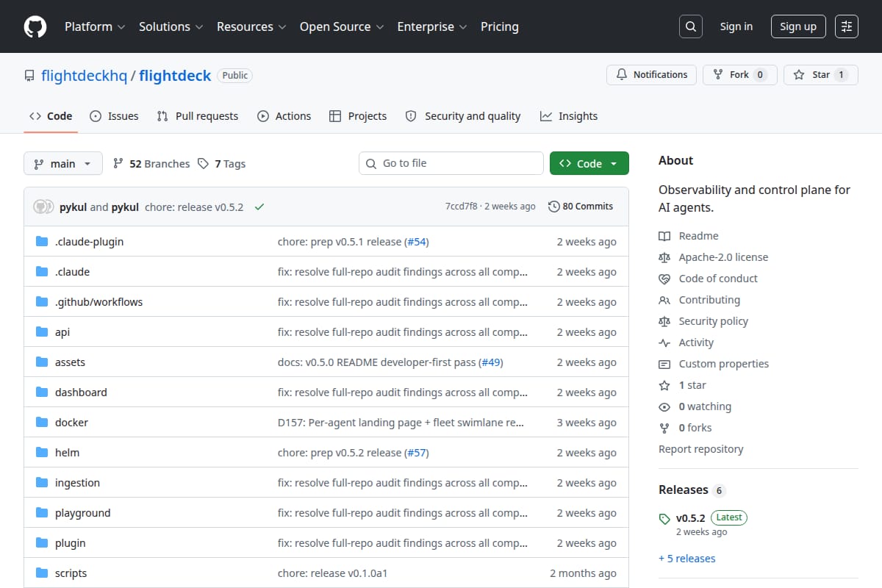882x588 pixels.
Task: Open the green Code dropdown button
Action: coord(589,164)
